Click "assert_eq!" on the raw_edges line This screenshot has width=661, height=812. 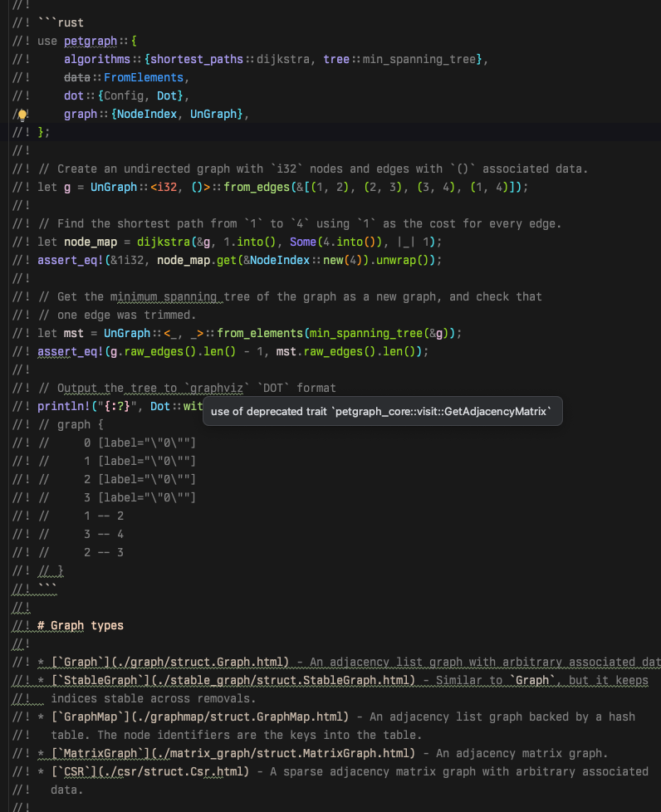pyautogui.click(x=71, y=352)
